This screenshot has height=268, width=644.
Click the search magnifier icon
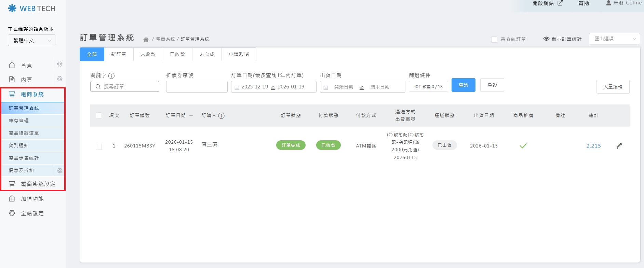pyautogui.click(x=98, y=87)
